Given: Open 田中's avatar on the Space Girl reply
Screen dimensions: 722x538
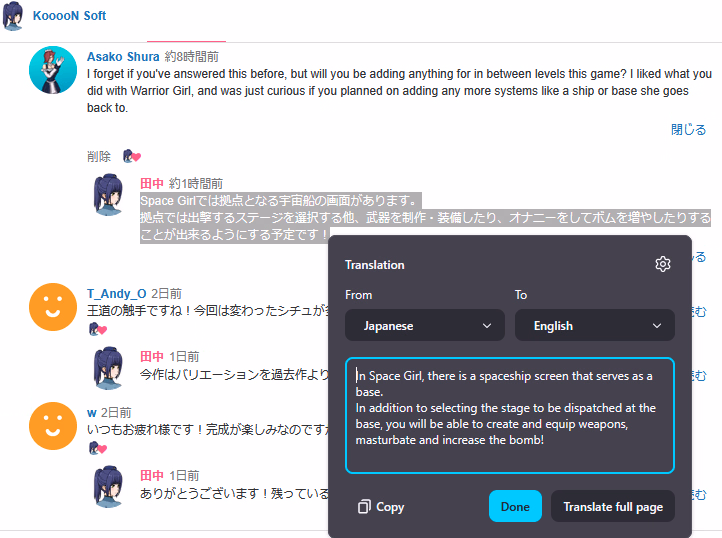Looking at the screenshot, I should click(109, 194).
